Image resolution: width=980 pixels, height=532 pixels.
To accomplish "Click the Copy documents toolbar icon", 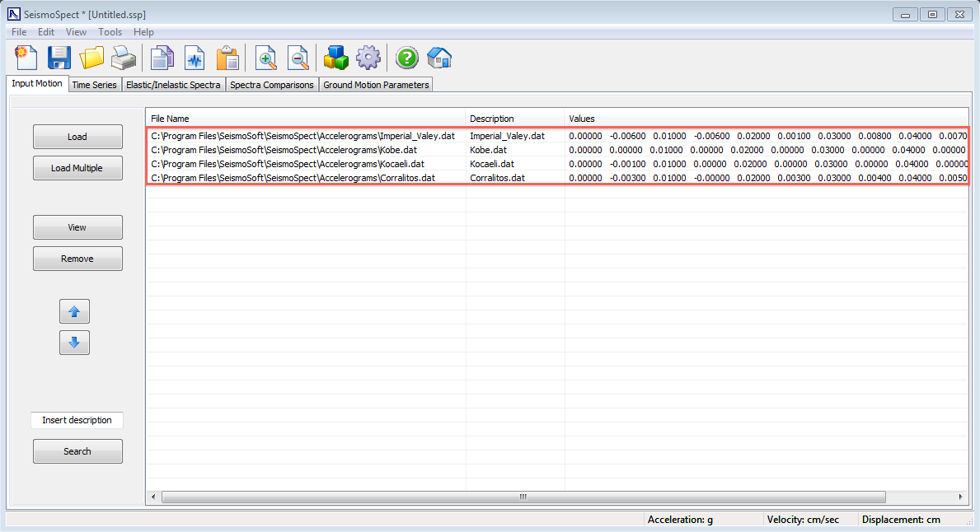I will coord(162,58).
